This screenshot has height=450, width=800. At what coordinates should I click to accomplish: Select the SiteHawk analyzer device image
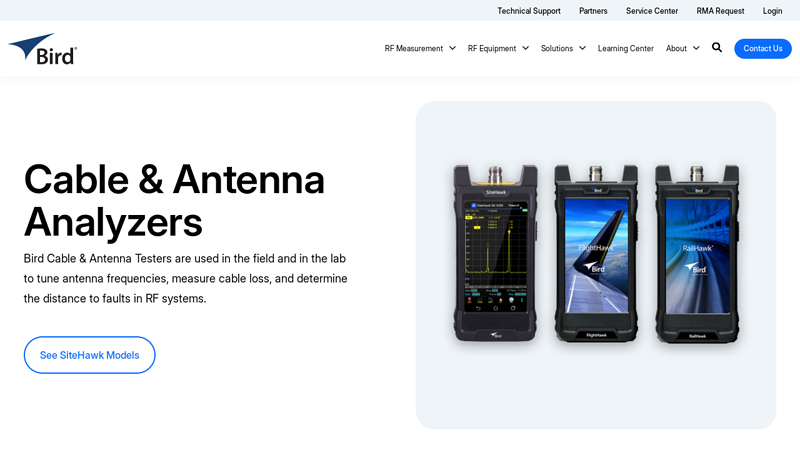click(495, 253)
